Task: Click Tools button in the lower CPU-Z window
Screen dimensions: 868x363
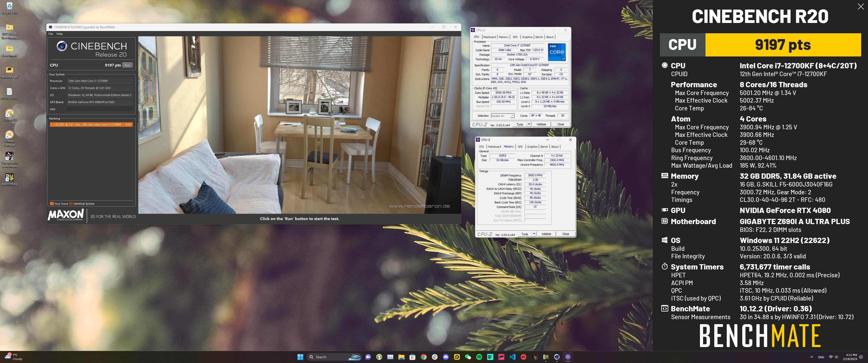Action: coord(525,234)
